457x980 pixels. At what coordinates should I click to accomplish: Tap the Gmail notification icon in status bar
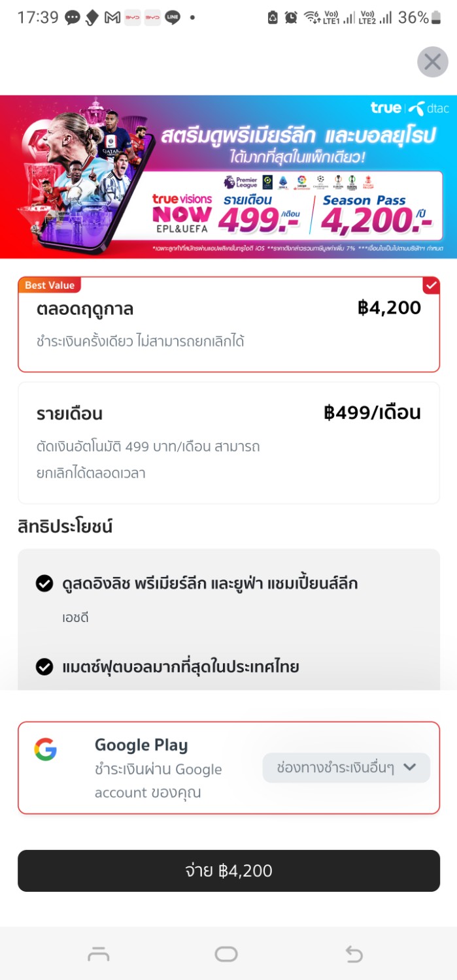112,18
